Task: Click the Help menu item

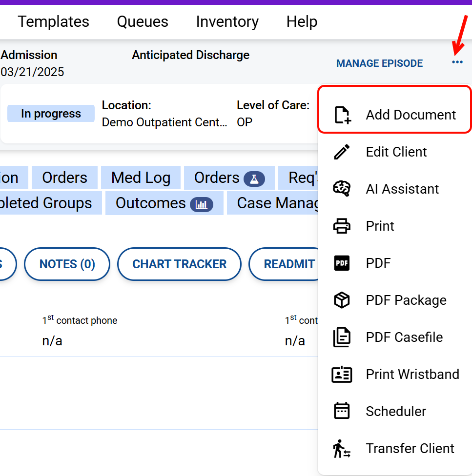Action: click(x=302, y=22)
